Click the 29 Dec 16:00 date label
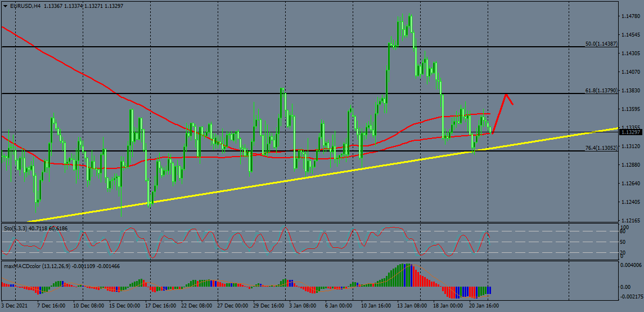This screenshot has width=644, height=312. coord(268,306)
